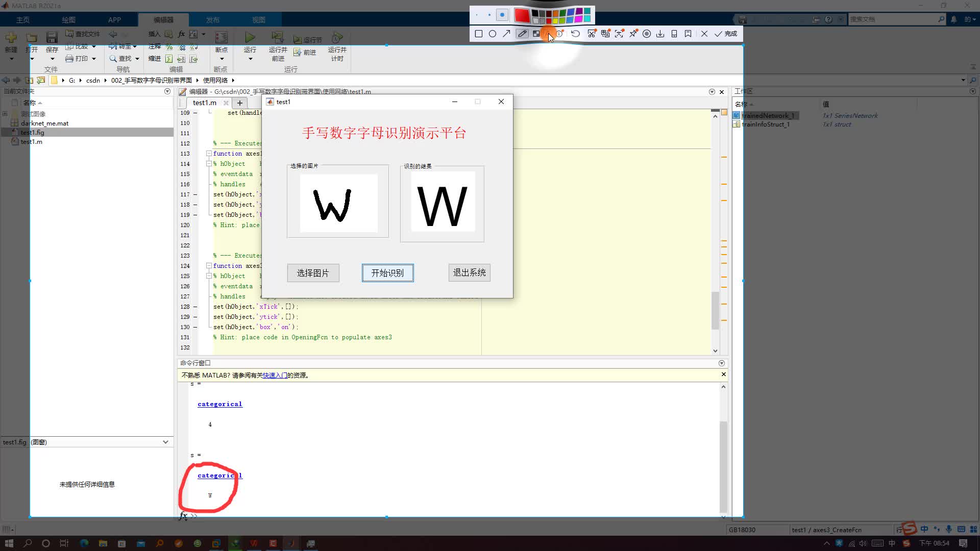Pick the smallest brush size dot
Image resolution: width=980 pixels, height=551 pixels.
tap(477, 15)
